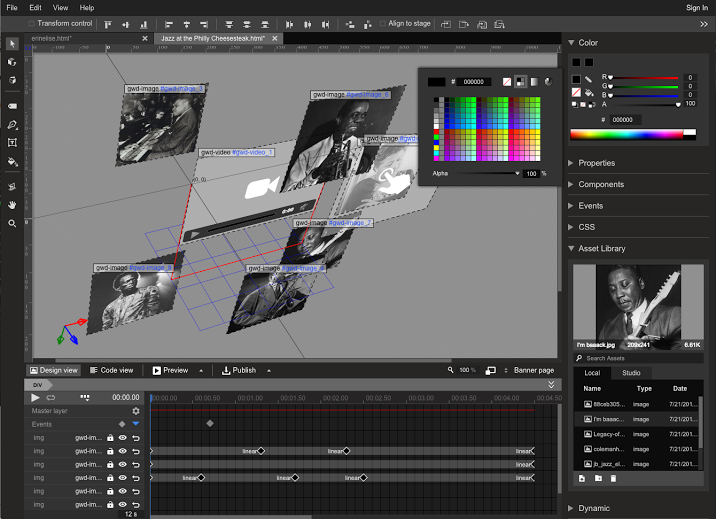Select the I'm baaack image asset row
Screen dimensions: 716x519
[638, 419]
